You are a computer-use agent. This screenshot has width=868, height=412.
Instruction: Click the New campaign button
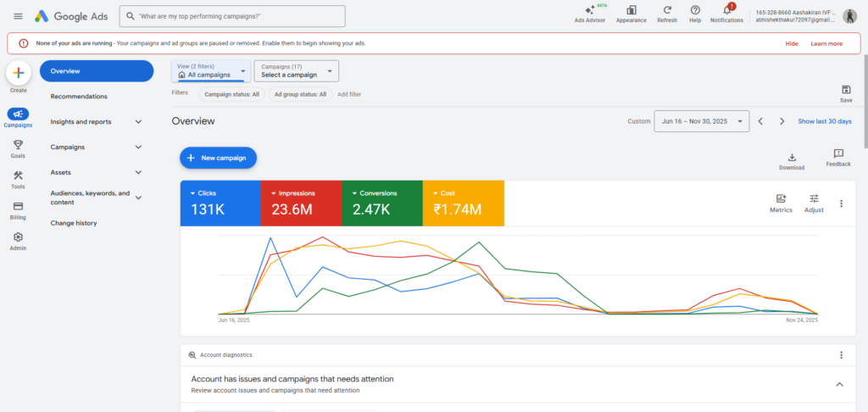coord(218,158)
